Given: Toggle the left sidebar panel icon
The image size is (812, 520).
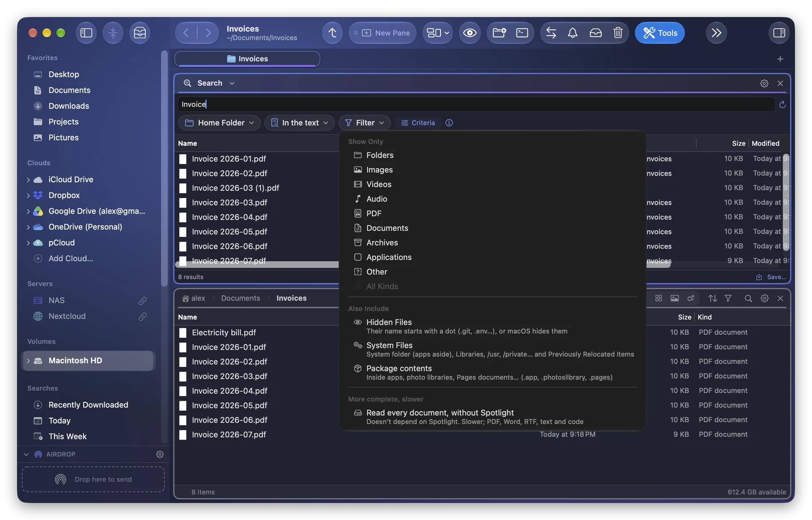Looking at the screenshot, I should tap(86, 33).
